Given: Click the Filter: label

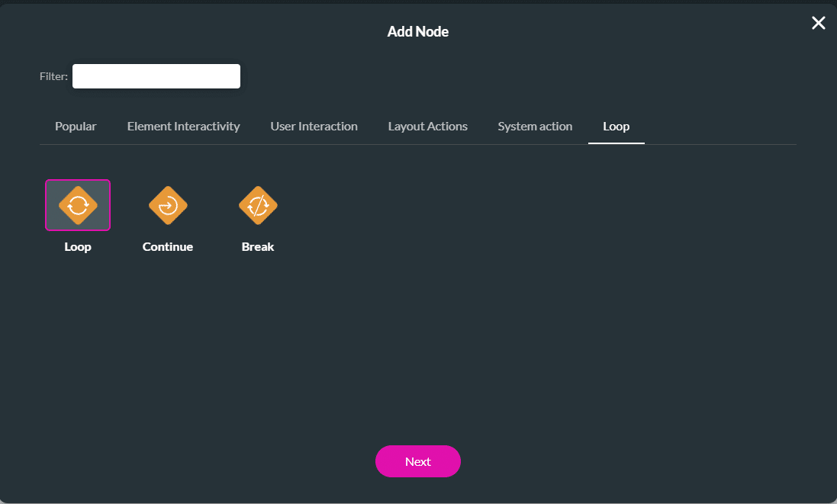Looking at the screenshot, I should tap(53, 77).
